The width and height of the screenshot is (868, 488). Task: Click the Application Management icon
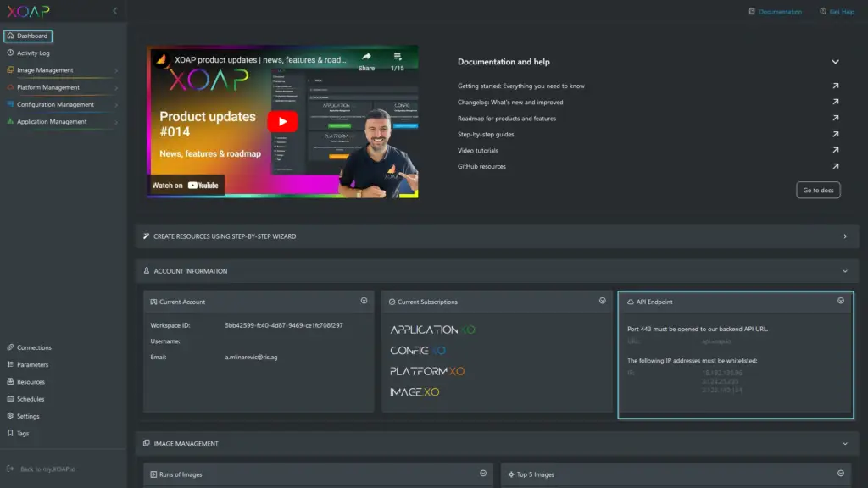(10, 121)
